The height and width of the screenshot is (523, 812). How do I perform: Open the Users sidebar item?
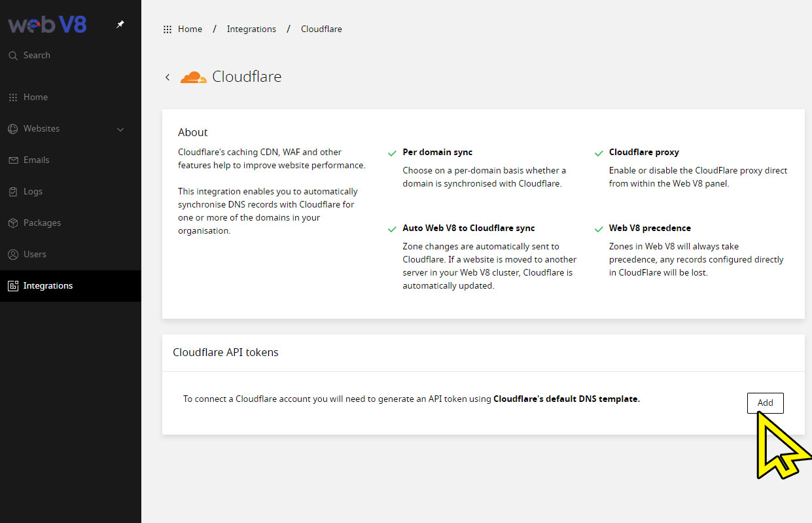tap(35, 255)
